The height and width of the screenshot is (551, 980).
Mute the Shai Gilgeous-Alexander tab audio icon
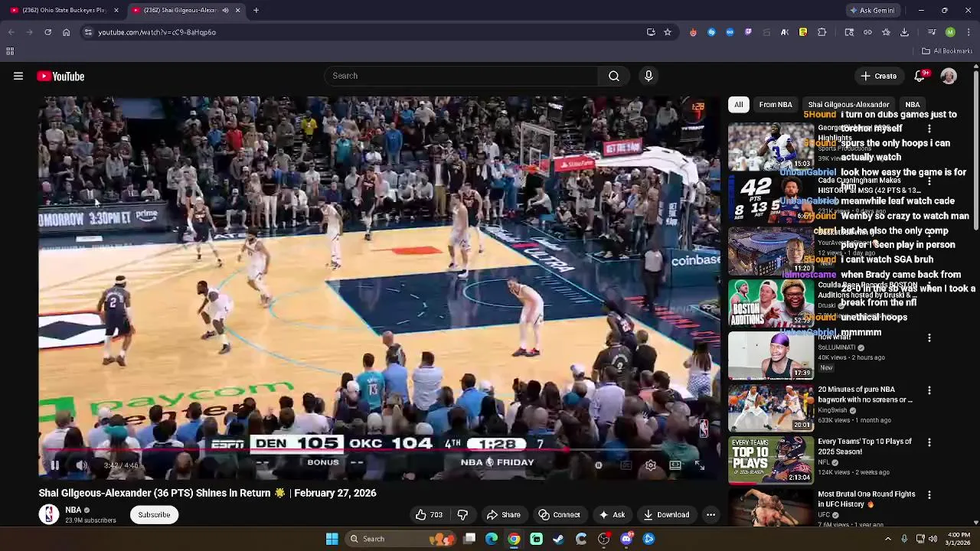pyautogui.click(x=225, y=10)
